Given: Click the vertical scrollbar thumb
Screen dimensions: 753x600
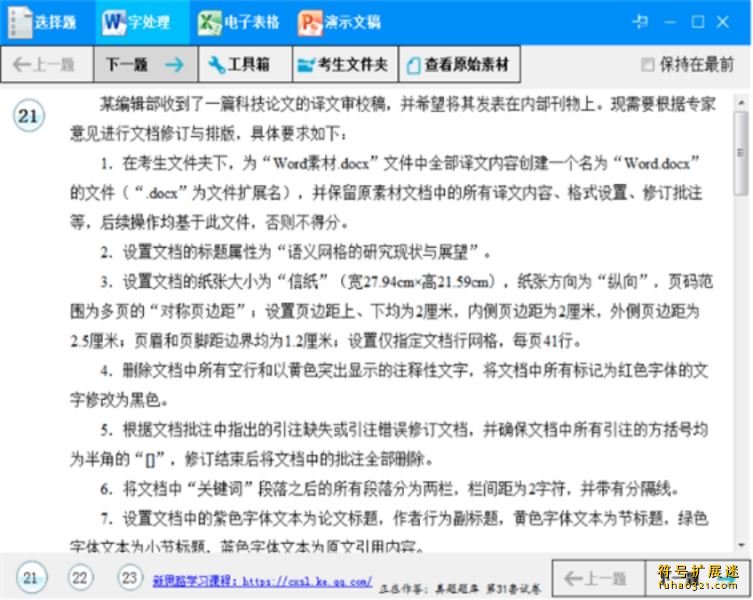Looking at the screenshot, I should (x=741, y=153).
